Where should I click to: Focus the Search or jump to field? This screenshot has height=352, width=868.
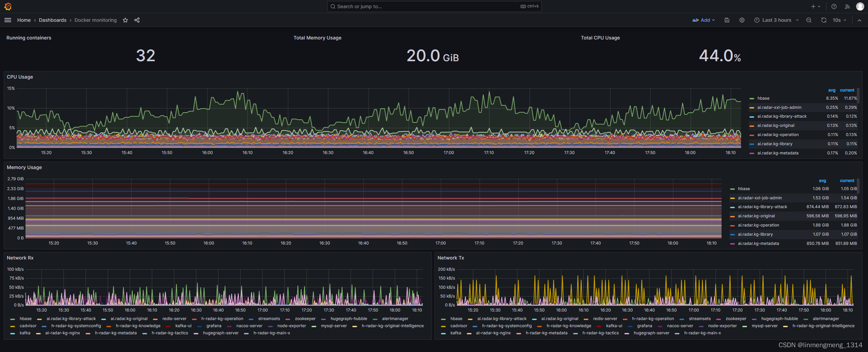coord(434,6)
